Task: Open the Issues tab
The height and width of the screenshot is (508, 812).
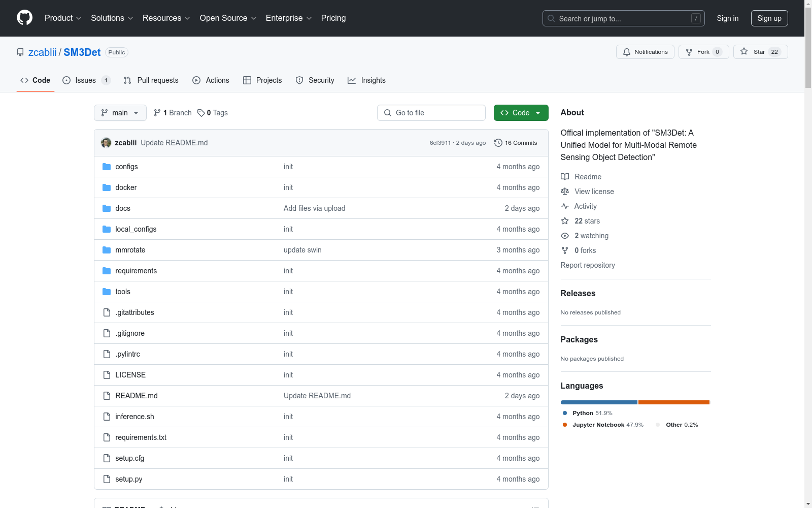Action: (86, 80)
